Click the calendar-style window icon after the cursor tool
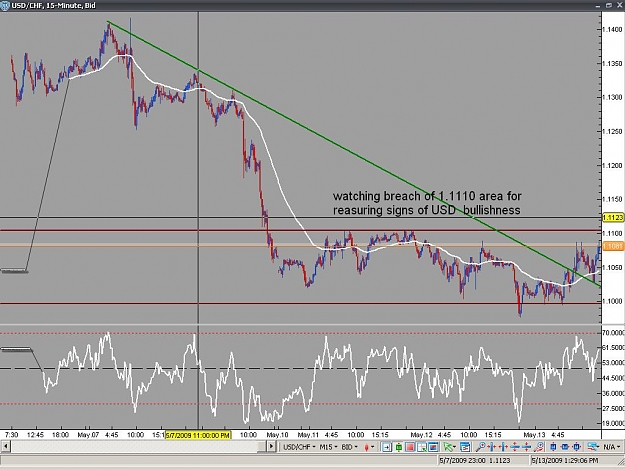This screenshot has height=469, width=625. tap(465, 447)
